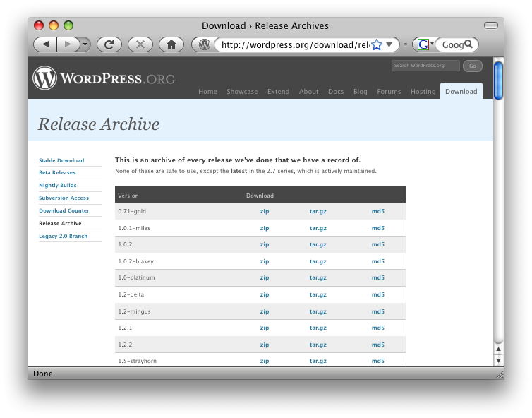Go forward with the Forward arrow button
532x418 pixels.
coord(68,44)
